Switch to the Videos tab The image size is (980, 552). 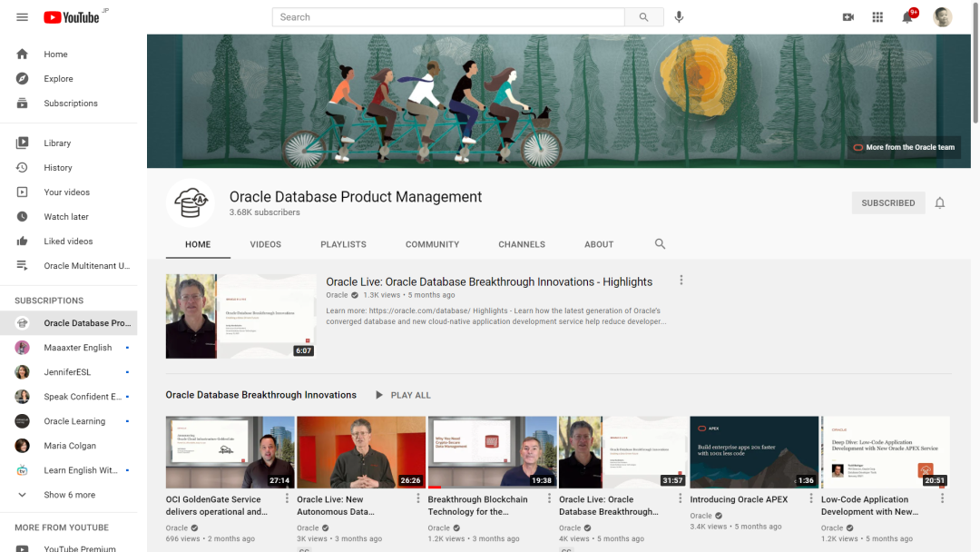(266, 244)
